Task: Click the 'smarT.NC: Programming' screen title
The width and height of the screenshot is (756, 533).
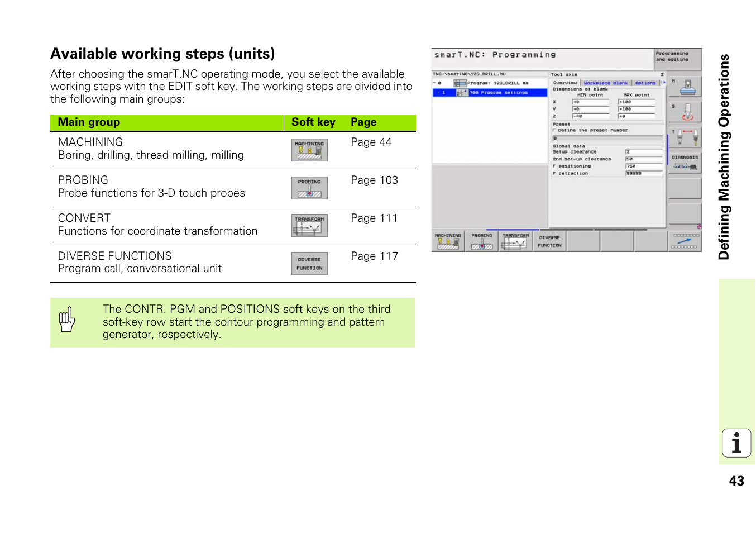Action: pos(495,55)
